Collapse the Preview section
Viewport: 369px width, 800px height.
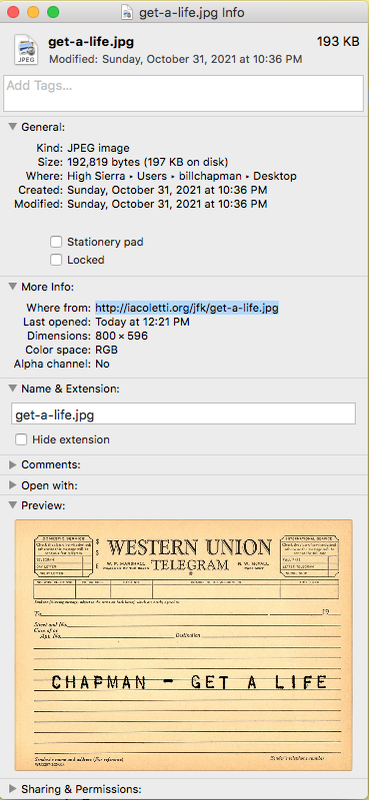13,506
